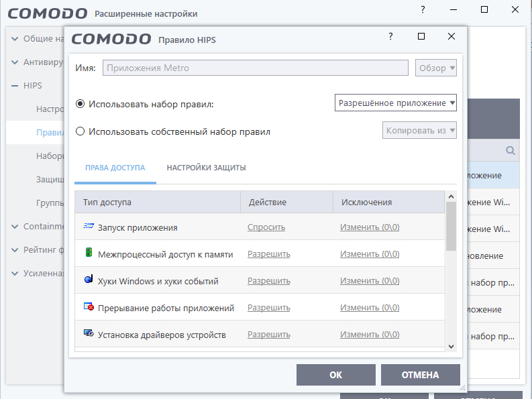Expand the 'Общие' settings section
The width and height of the screenshot is (532, 399).
[x=15, y=39]
